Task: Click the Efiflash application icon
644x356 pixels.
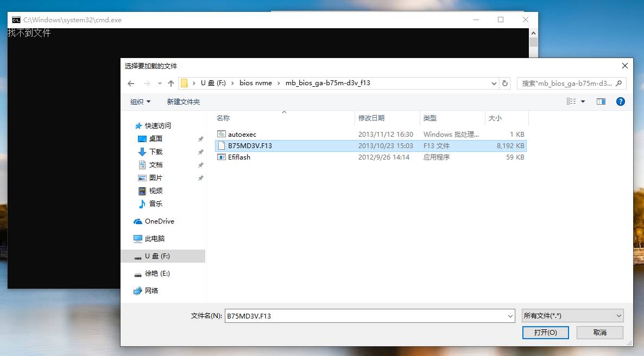Action: 222,157
